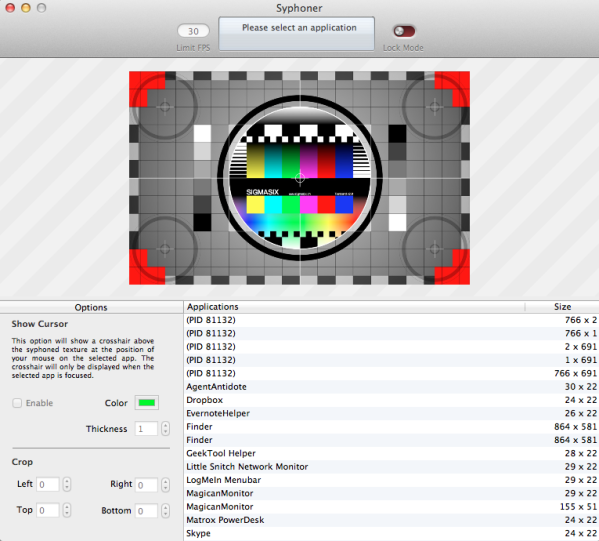
Task: Open the green crosshair Color swatch
Action: [147, 403]
